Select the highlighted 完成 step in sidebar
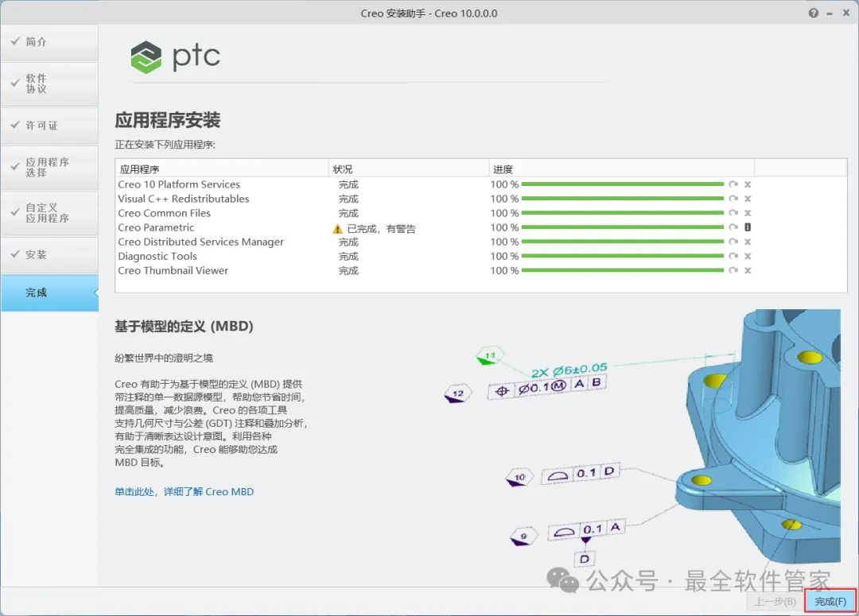The width and height of the screenshot is (859, 616). click(x=50, y=293)
